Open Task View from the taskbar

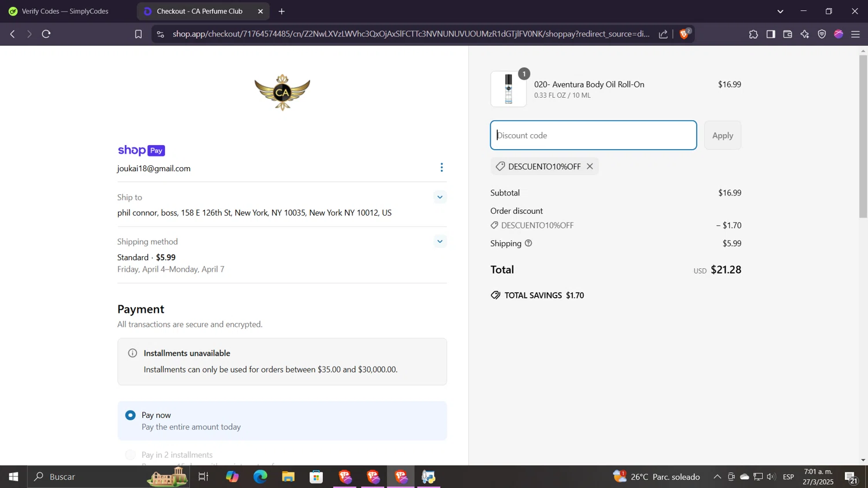click(204, 476)
